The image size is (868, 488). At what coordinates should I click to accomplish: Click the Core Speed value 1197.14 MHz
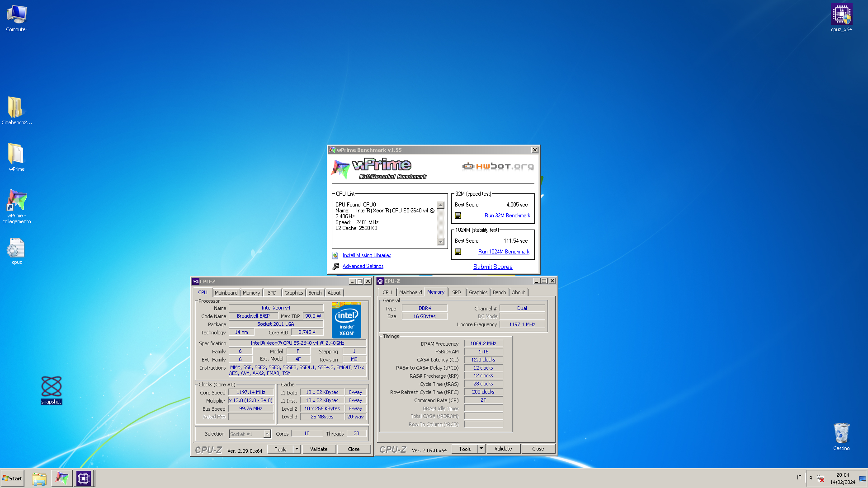pos(251,393)
